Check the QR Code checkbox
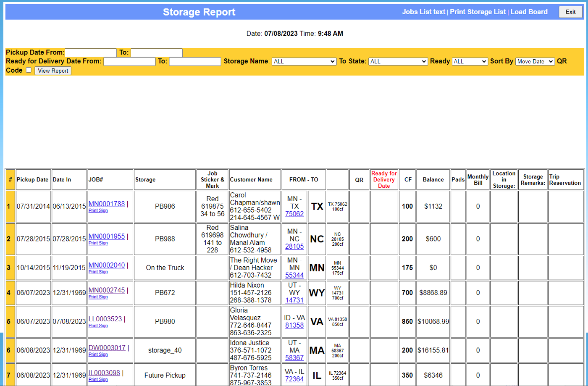588x386 pixels. pos(29,70)
